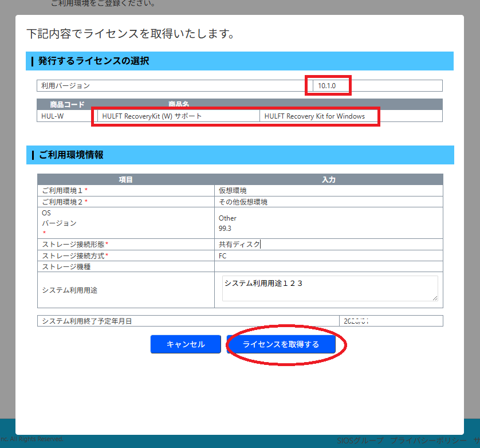Click the キャンセル button
This screenshot has width=480, height=448.
[186, 344]
